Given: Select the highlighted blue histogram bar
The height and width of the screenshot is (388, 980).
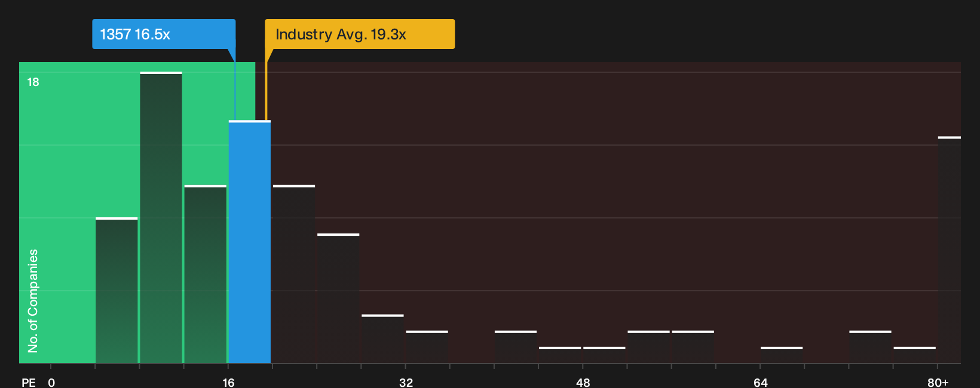Looking at the screenshot, I should click(x=250, y=242).
